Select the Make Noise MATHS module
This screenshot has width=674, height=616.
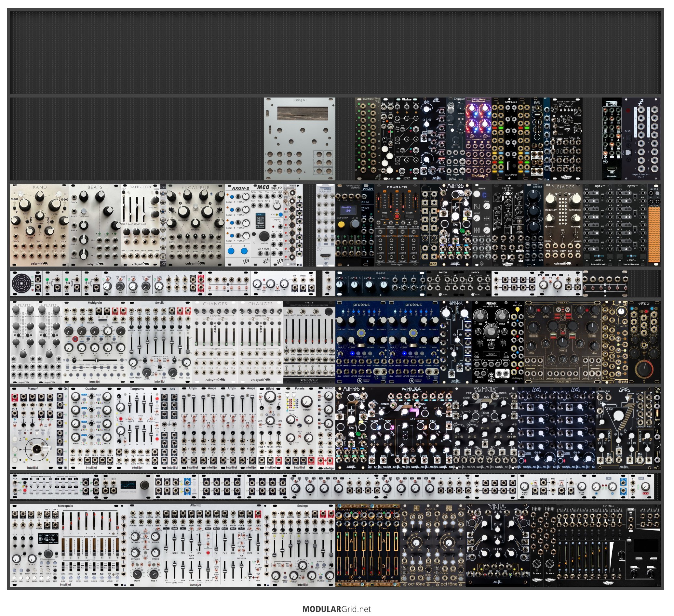498,545
